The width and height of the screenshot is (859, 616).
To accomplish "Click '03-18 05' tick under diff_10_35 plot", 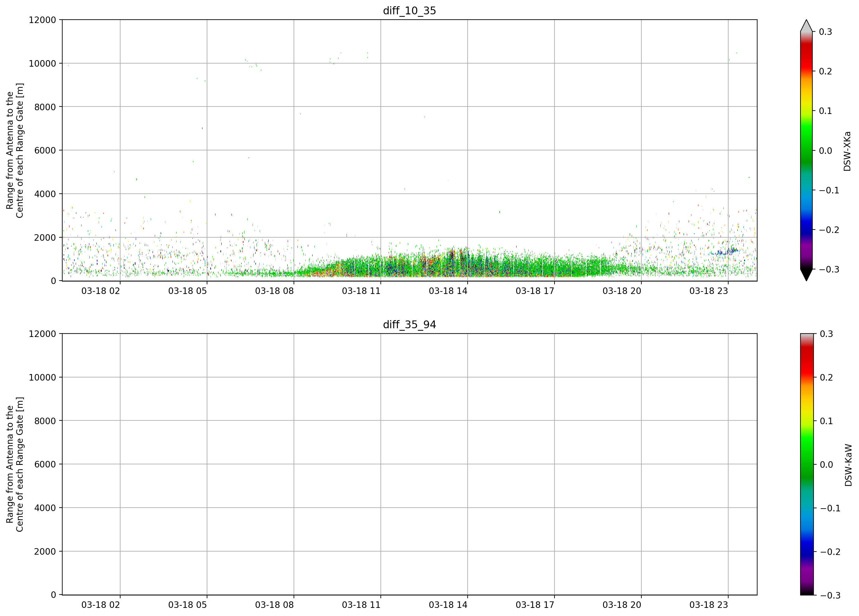I will [187, 291].
